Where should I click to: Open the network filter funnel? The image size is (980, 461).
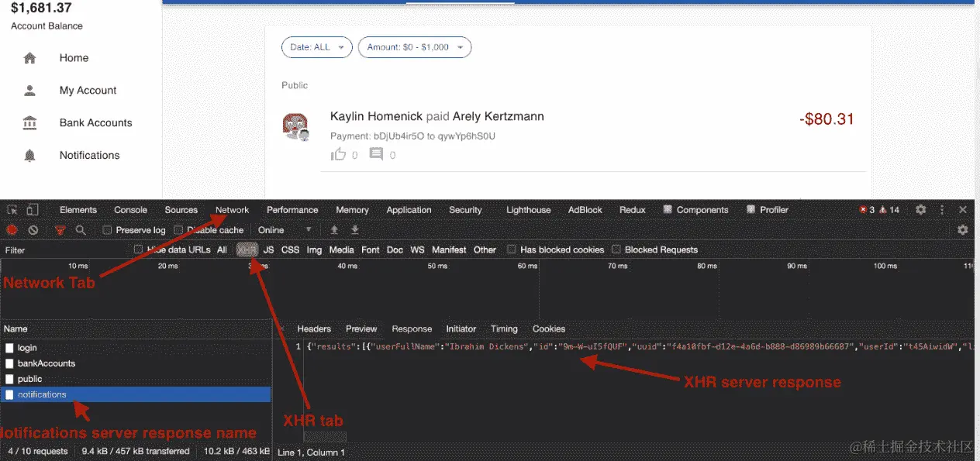coord(60,230)
